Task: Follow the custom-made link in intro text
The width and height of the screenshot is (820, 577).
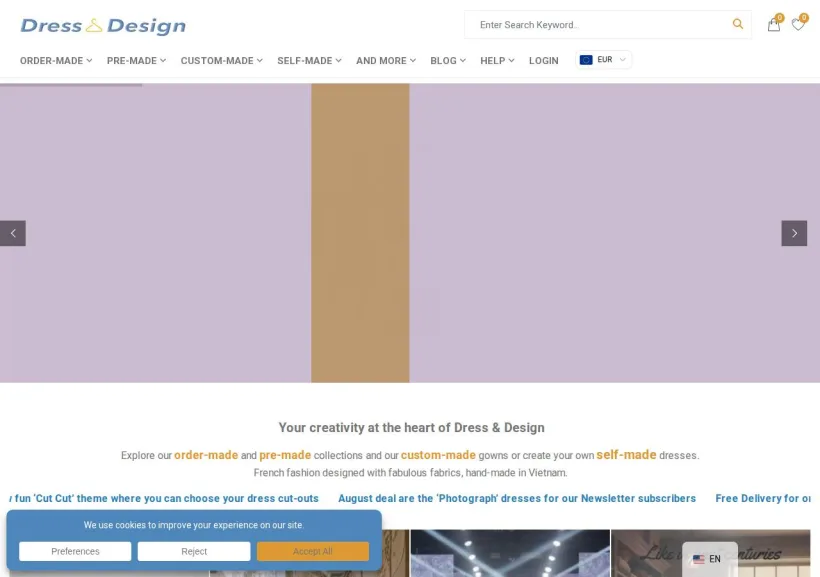Action: click(438, 455)
